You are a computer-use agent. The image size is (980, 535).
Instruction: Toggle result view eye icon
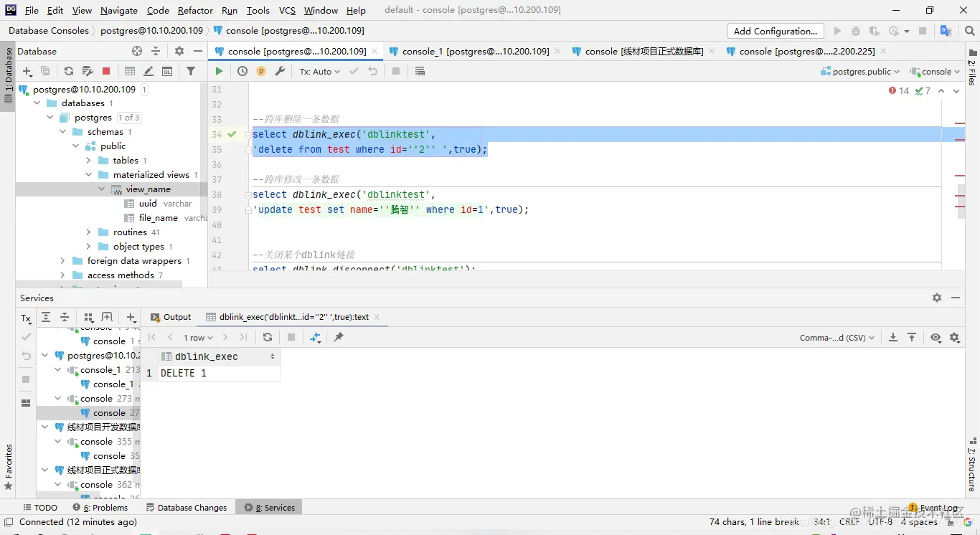[x=936, y=337]
